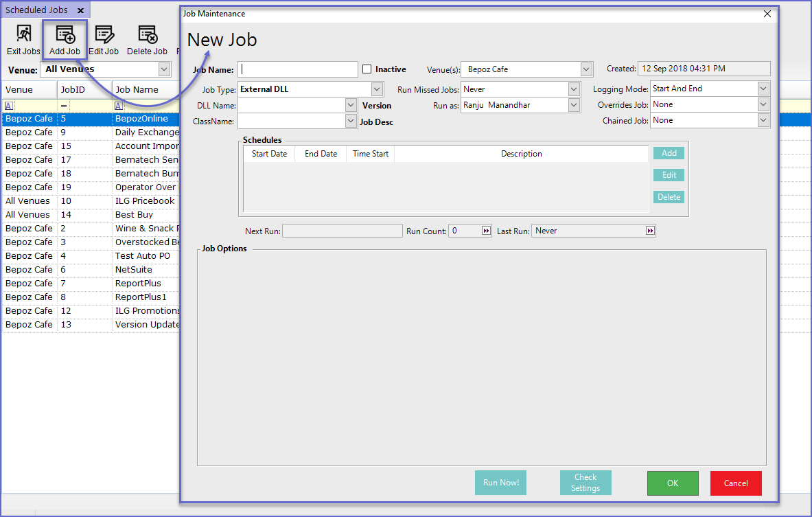This screenshot has height=517, width=812.
Task: Select the NetSuite job row
Action: (x=133, y=270)
